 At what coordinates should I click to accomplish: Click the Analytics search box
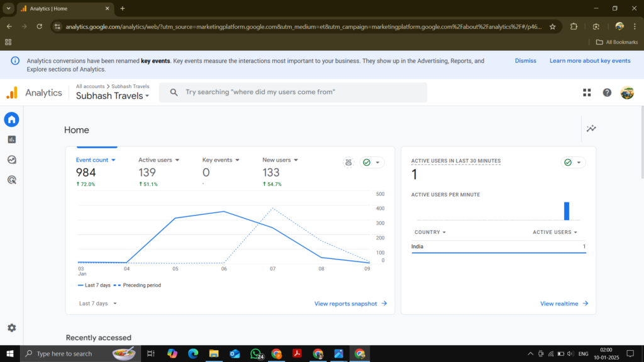pyautogui.click(x=293, y=92)
